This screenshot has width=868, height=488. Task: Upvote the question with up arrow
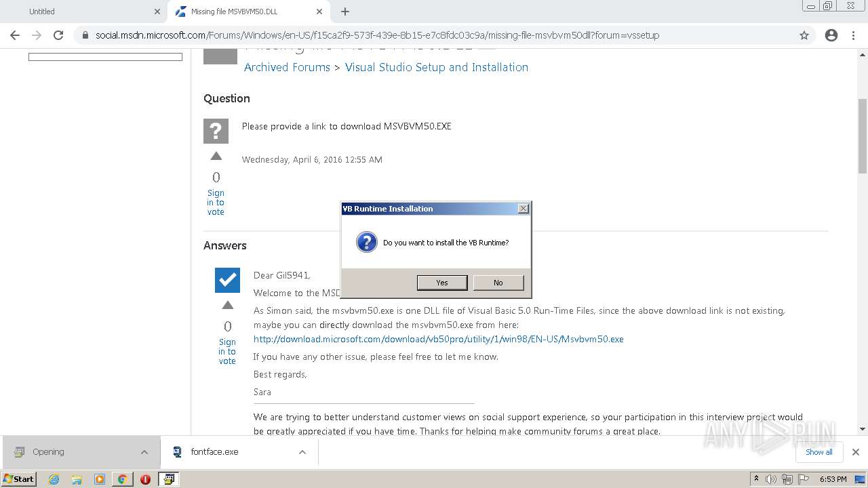tap(216, 157)
